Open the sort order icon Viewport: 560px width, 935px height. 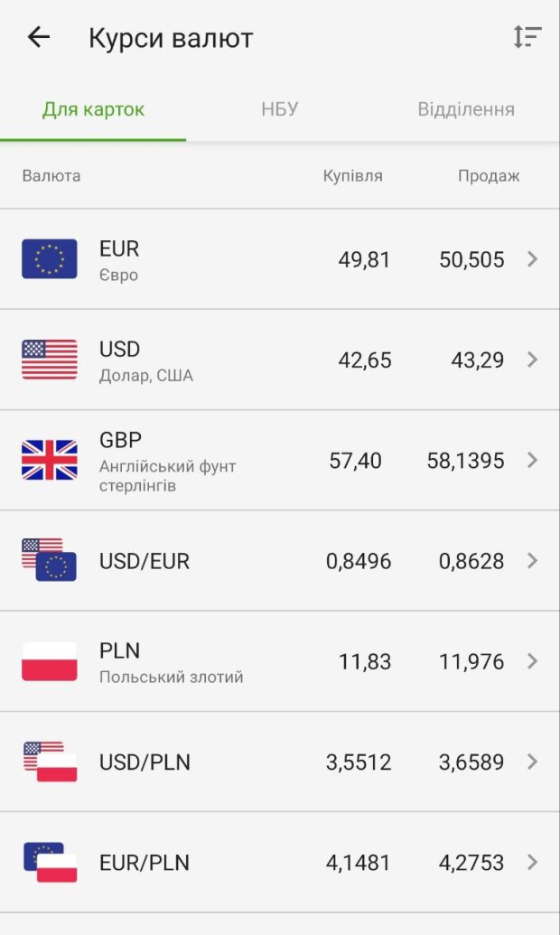click(x=527, y=37)
